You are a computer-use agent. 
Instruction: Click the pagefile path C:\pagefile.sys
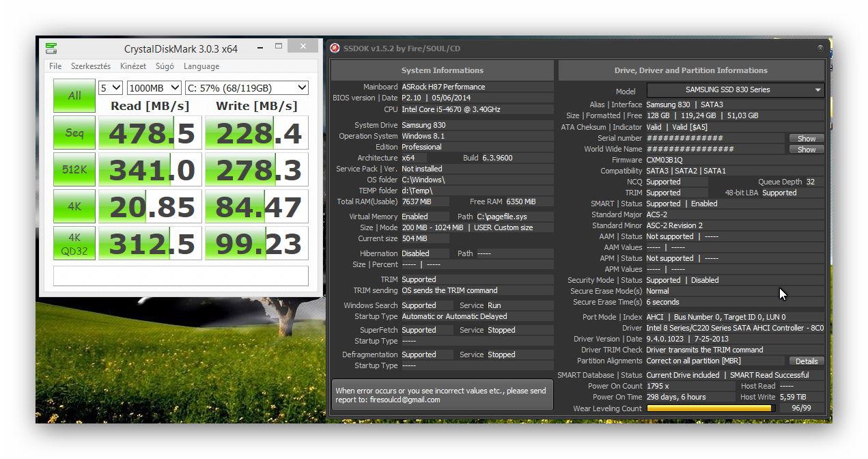(x=502, y=217)
